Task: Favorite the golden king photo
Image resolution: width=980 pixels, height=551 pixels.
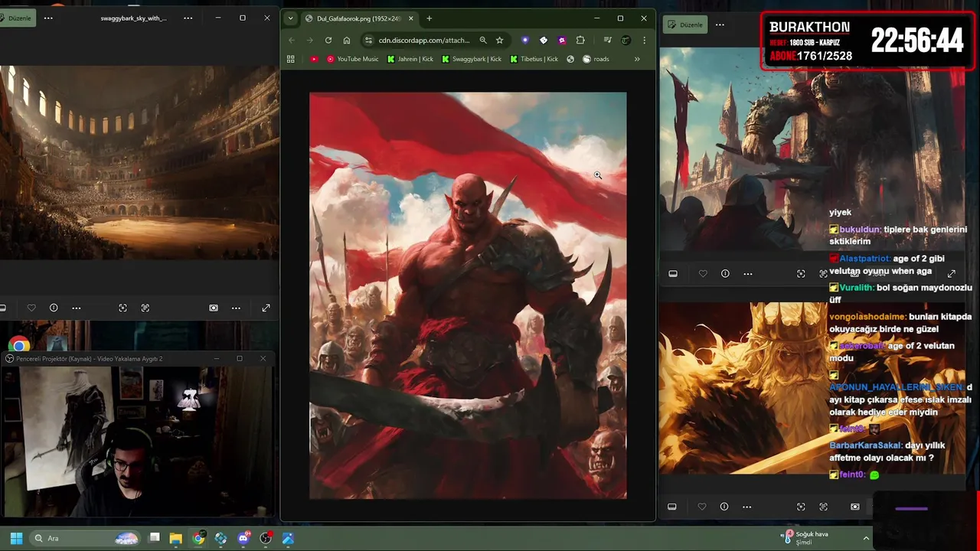Action: [x=702, y=507]
